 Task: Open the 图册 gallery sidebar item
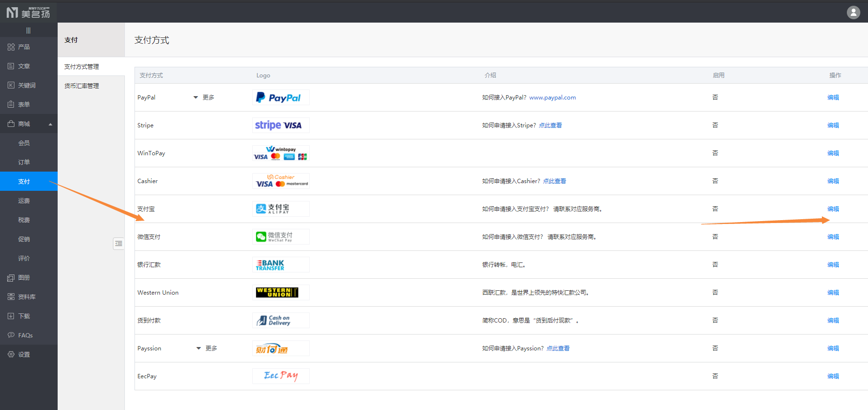click(24, 278)
